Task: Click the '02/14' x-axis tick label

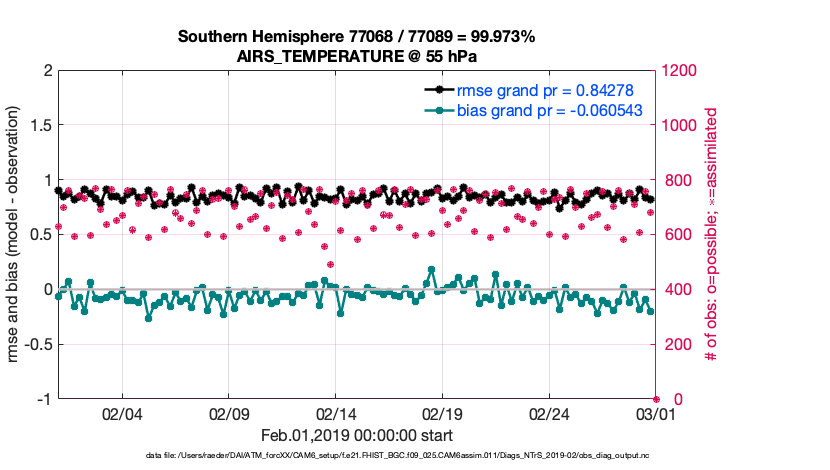Action: [x=336, y=414]
